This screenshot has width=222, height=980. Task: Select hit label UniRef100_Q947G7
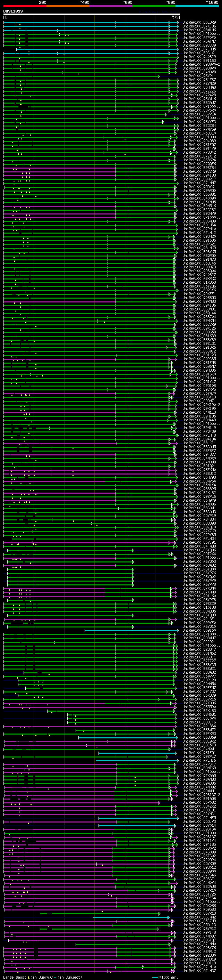click(199, 691)
